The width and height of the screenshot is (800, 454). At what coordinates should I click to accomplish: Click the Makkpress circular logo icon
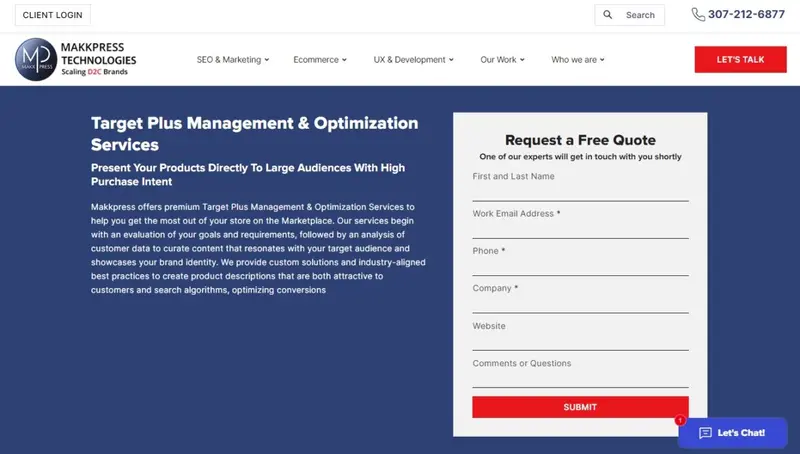click(x=36, y=60)
